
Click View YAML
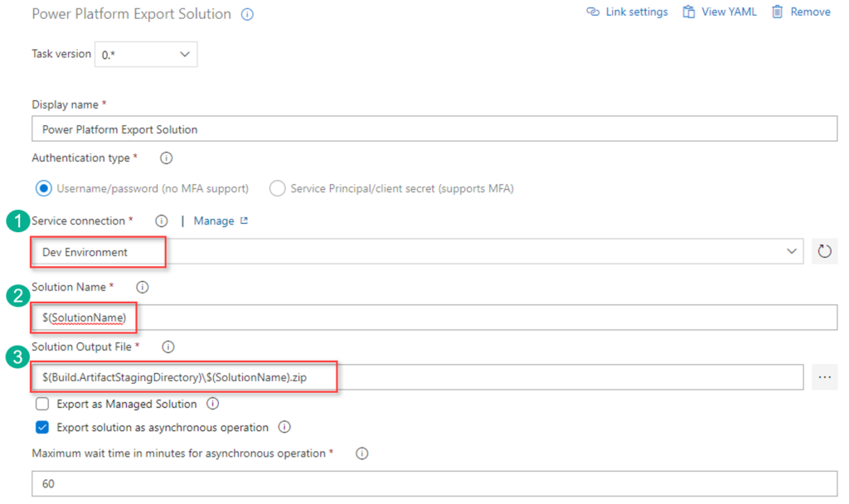(719, 12)
